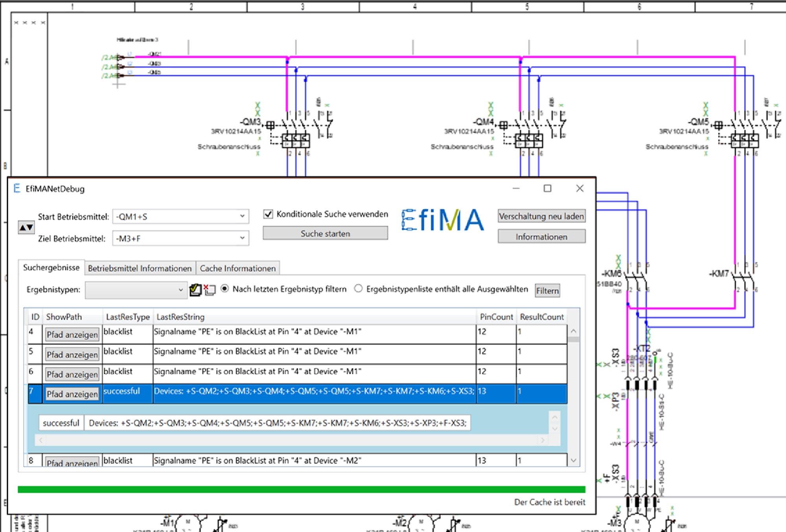Switch to Betriebsmittel Informationen tab

pyautogui.click(x=140, y=268)
